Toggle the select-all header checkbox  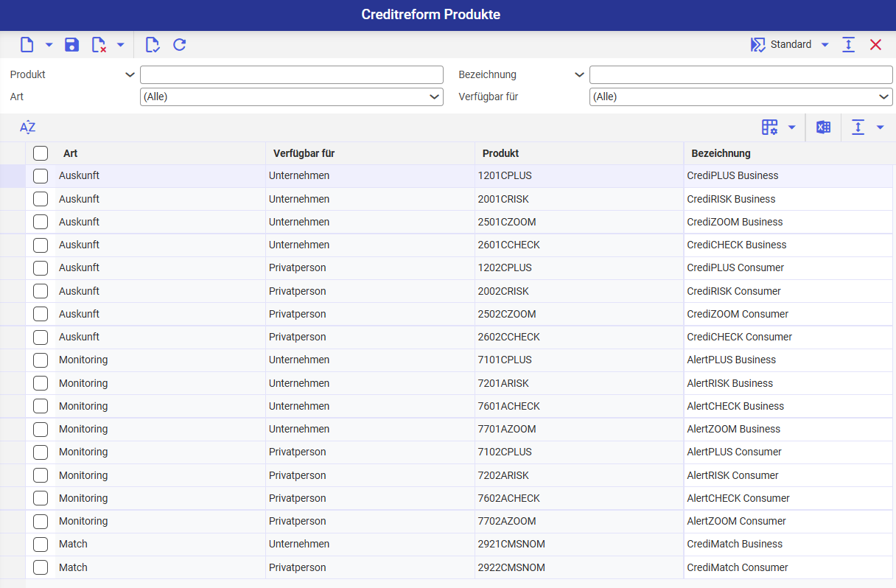[x=41, y=153]
